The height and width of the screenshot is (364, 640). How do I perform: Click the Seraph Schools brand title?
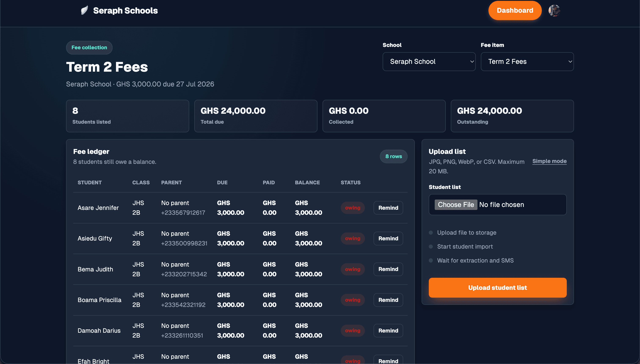(126, 11)
